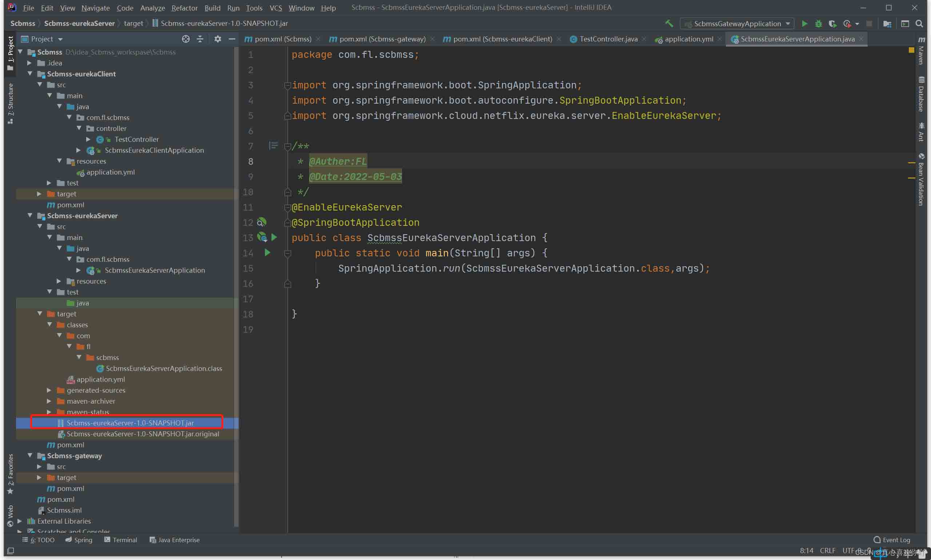
Task: Open the TODO tool window
Action: tap(39, 540)
